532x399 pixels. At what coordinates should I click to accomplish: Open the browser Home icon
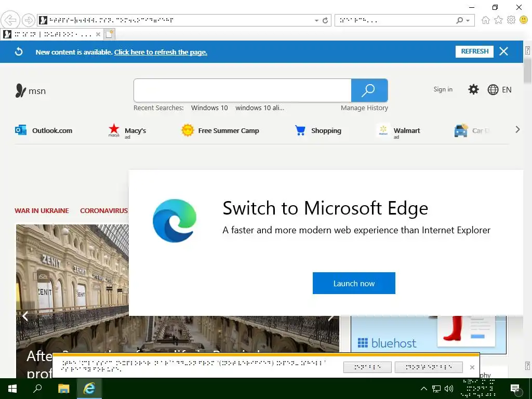click(x=486, y=20)
